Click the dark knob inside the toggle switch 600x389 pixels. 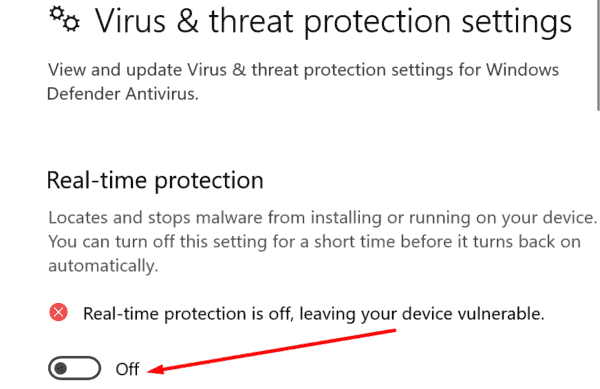[60, 368]
